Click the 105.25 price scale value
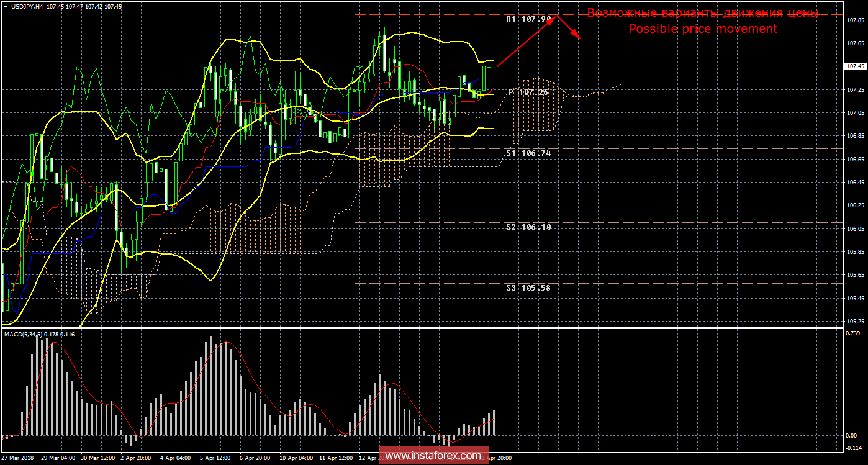Image resolution: width=868 pixels, height=465 pixels. point(855,321)
